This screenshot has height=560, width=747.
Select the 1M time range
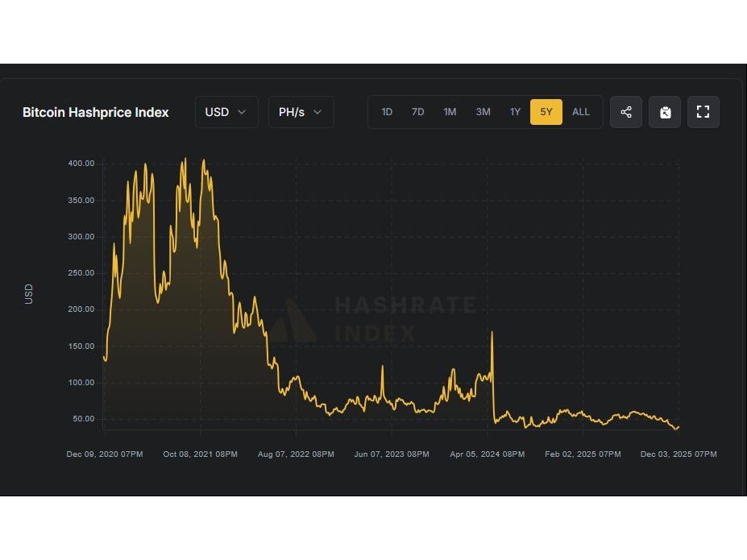click(x=450, y=112)
